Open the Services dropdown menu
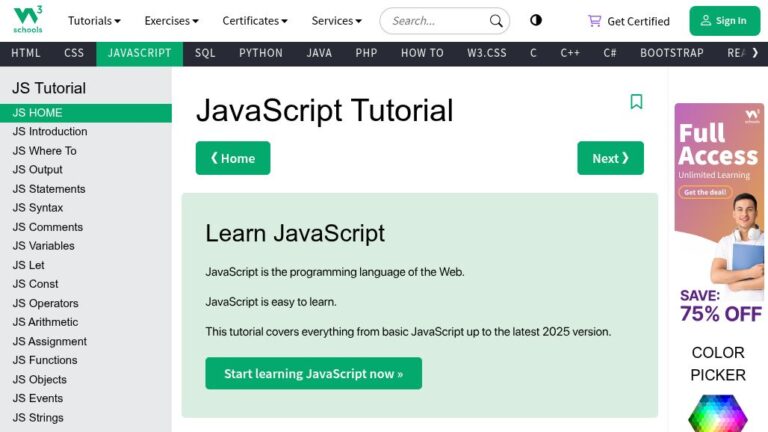Screen dimensions: 768x432 [x=336, y=21]
